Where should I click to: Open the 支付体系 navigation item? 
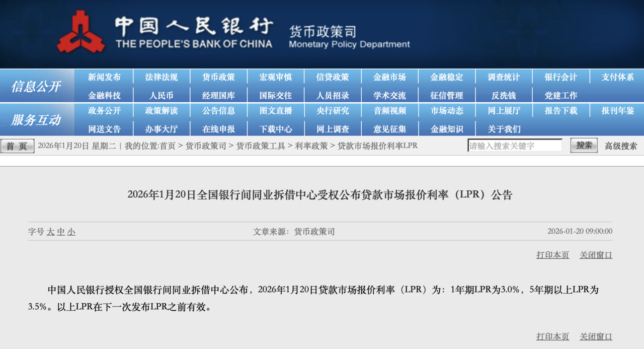(x=616, y=77)
